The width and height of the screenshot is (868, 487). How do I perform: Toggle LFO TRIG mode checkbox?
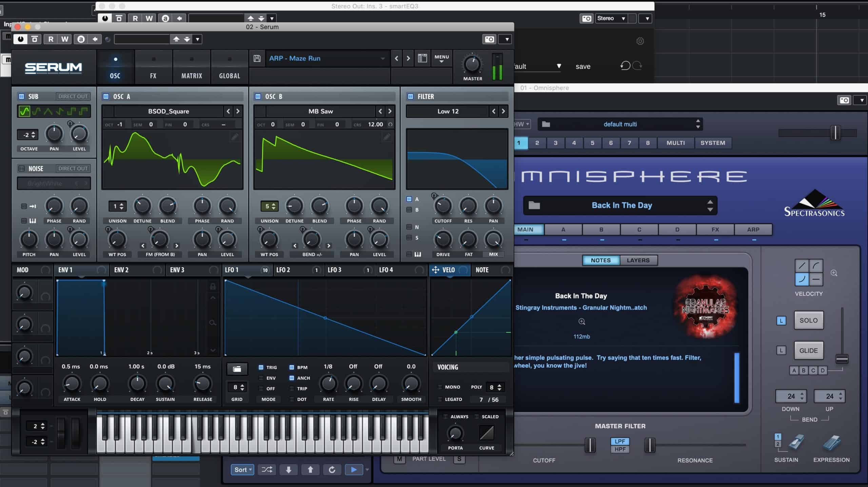pos(261,367)
